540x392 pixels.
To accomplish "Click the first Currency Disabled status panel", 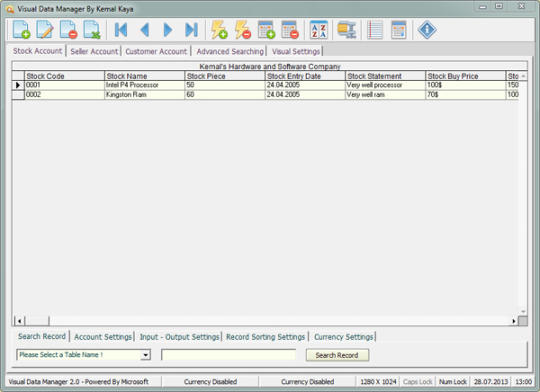I will point(210,382).
